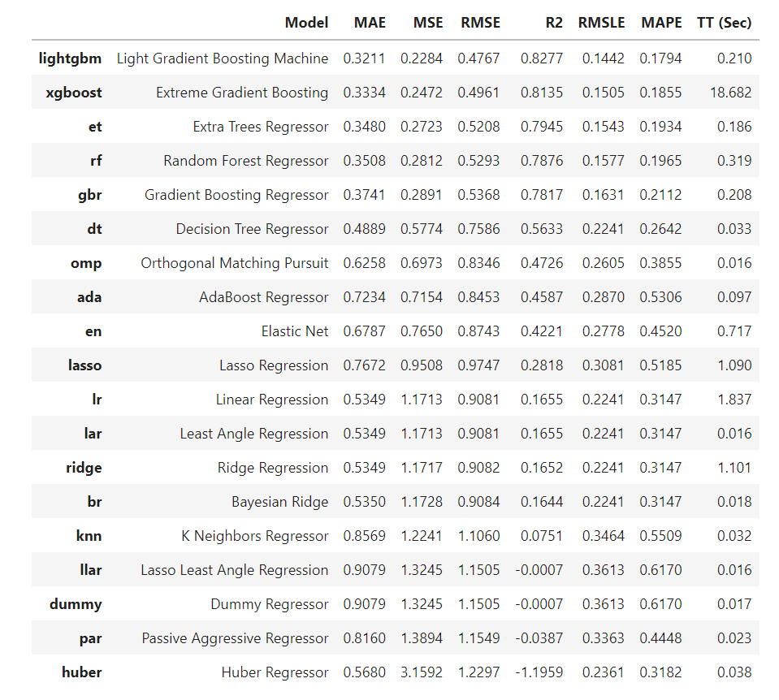
Task: Click the Extra Trees Regressor model name
Action: coord(260,127)
